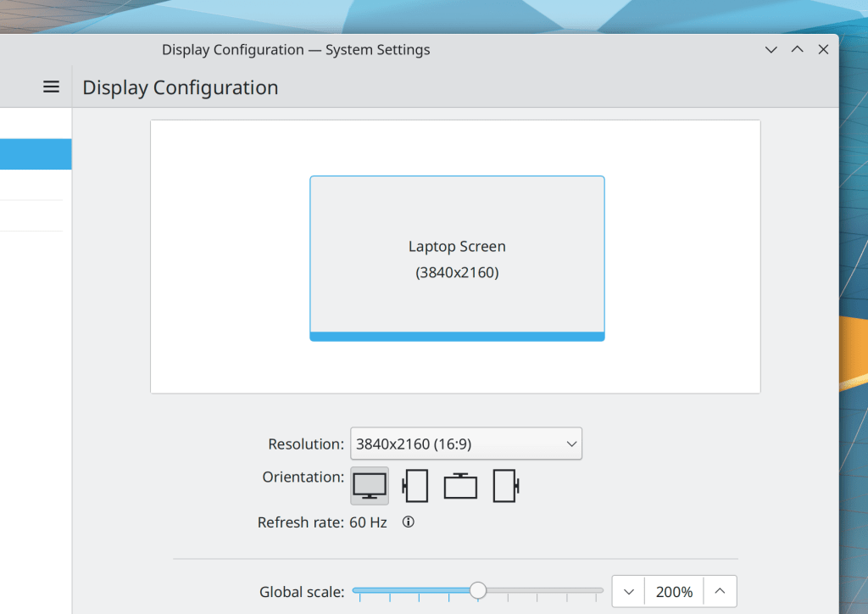Click the info icon beside 60 Hz
868x614 pixels.
(x=408, y=522)
